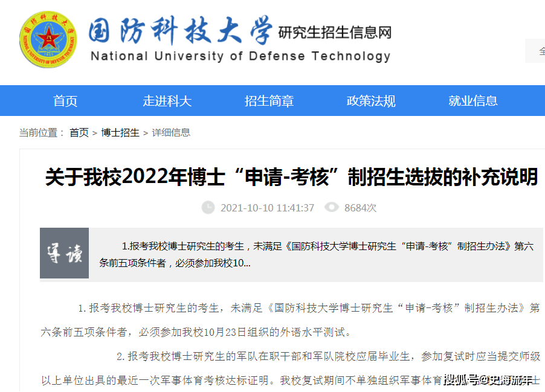Screen dimensions: 545x392
Task: Click the article headline 关于我校2022年博士
Action: pos(291,177)
